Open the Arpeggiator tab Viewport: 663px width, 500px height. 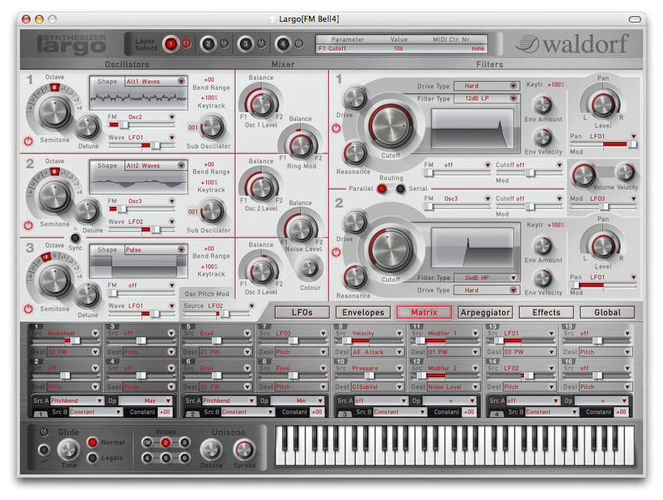tap(485, 312)
